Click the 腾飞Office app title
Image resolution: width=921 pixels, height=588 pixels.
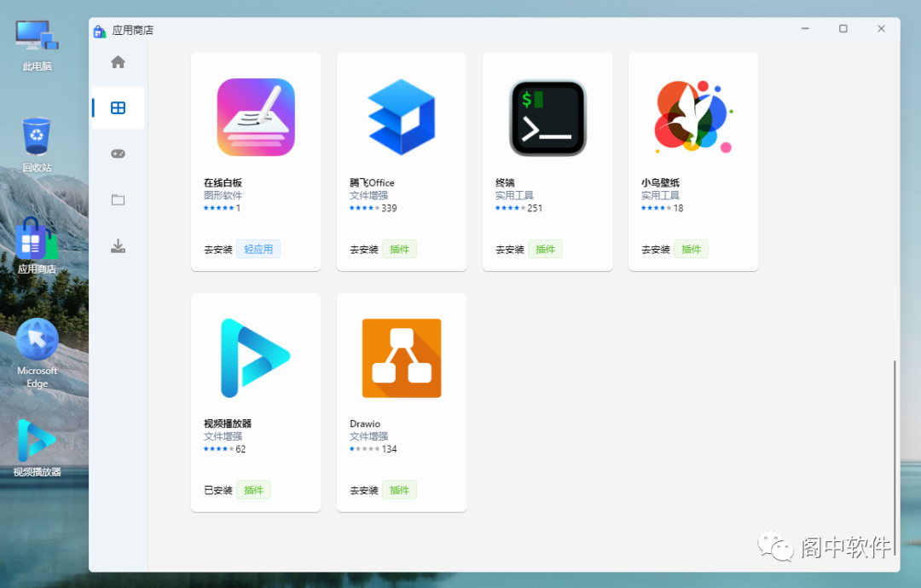(372, 182)
